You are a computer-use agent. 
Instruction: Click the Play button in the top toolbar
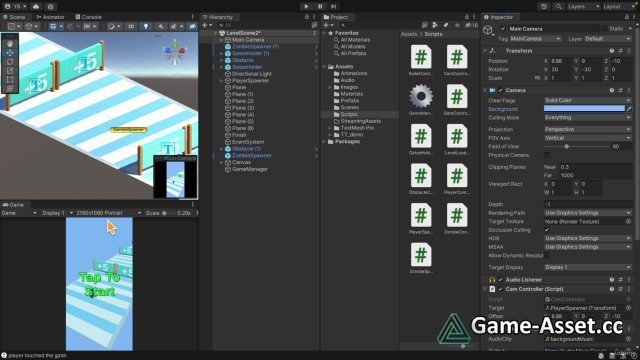[x=306, y=6]
